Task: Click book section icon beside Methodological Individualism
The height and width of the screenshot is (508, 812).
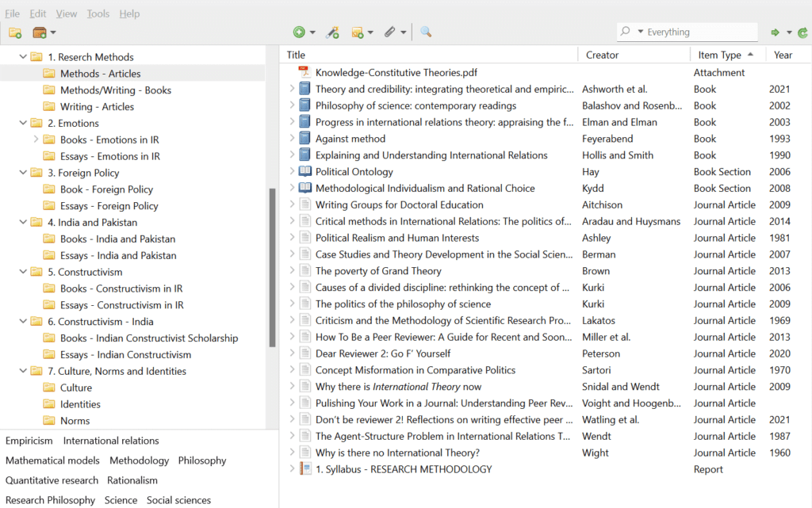Action: pyautogui.click(x=305, y=188)
